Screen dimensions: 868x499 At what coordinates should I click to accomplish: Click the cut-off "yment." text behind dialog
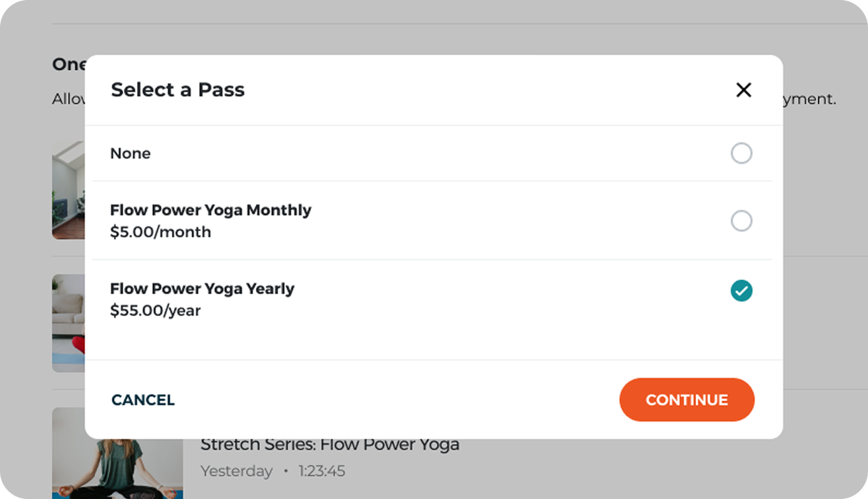[x=809, y=99]
